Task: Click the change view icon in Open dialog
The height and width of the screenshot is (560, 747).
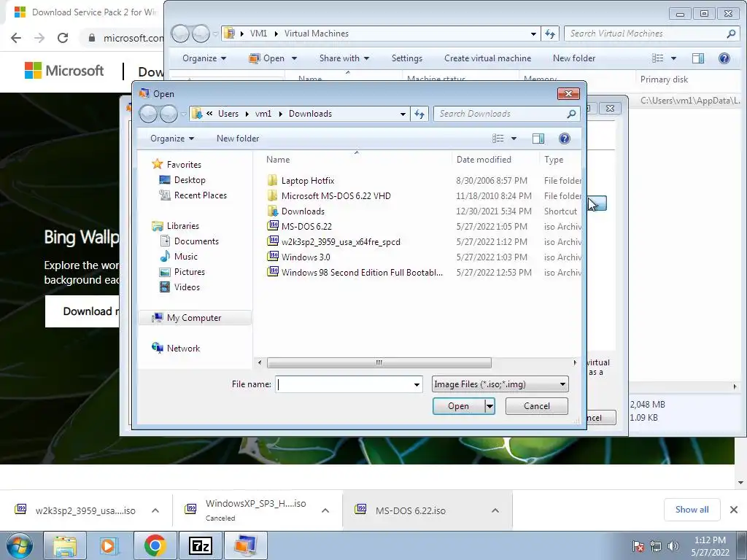Action: click(x=498, y=139)
